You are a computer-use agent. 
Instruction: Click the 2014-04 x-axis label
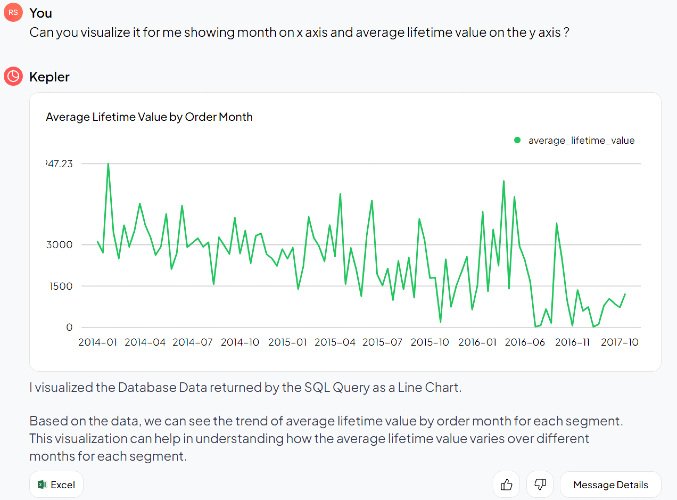(x=145, y=342)
